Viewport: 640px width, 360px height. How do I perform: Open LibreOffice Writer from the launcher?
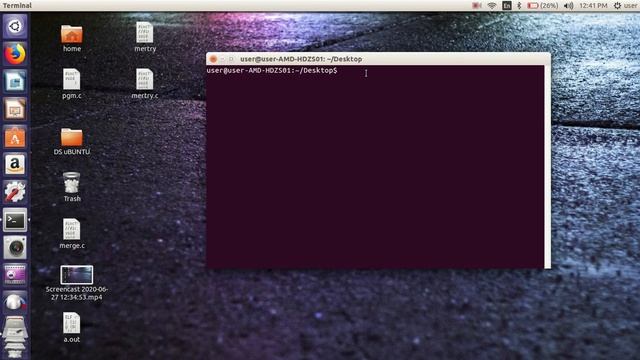tap(15, 81)
